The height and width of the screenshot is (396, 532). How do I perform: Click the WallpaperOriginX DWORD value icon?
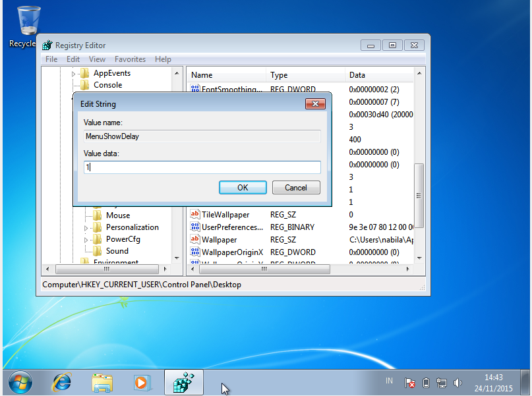pos(194,252)
